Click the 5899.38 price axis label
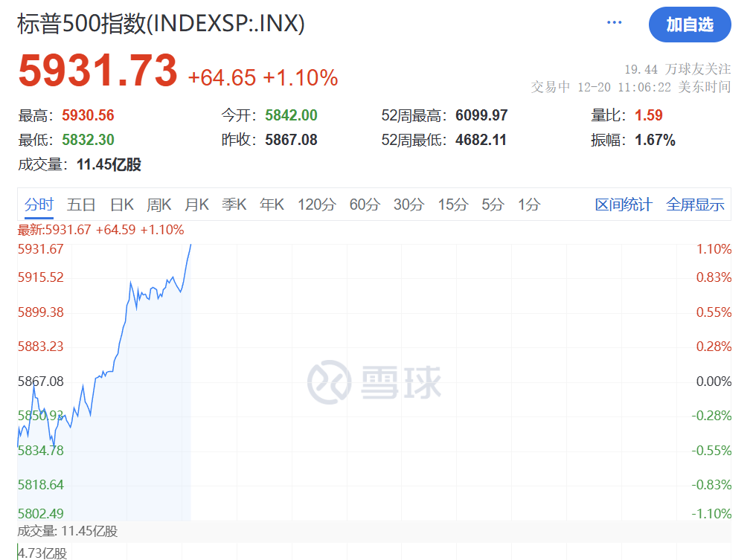This screenshot has height=560, width=753. pos(40,312)
